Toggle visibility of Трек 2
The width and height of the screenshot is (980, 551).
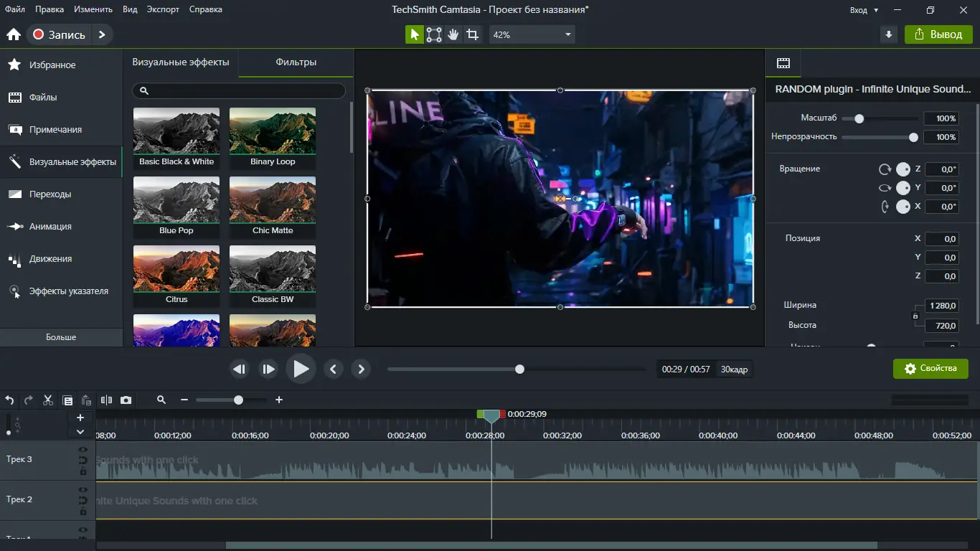[83, 490]
